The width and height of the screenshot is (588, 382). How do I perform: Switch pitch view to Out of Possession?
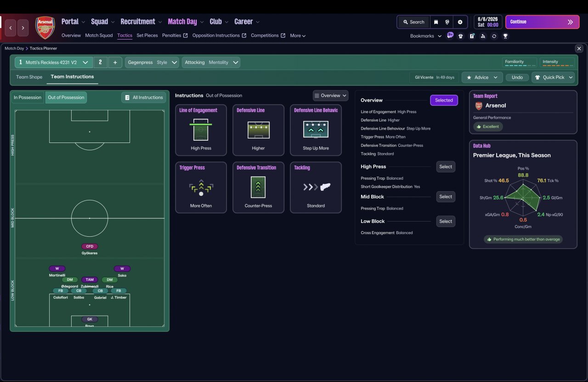(x=66, y=97)
